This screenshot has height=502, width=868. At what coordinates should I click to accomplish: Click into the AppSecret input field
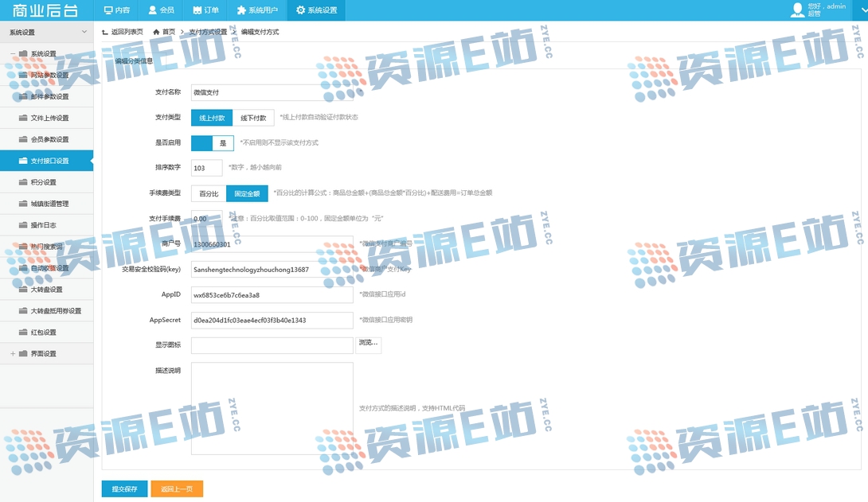pyautogui.click(x=272, y=320)
